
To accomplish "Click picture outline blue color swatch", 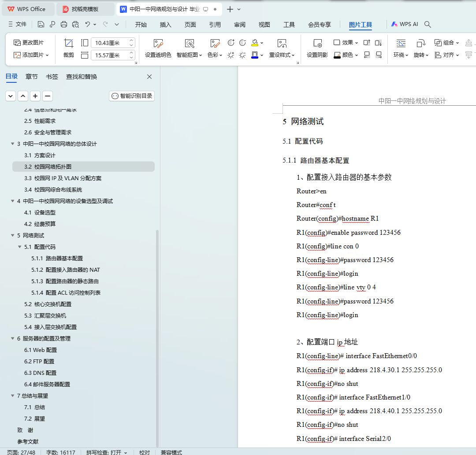I will pyautogui.click(x=255, y=55).
